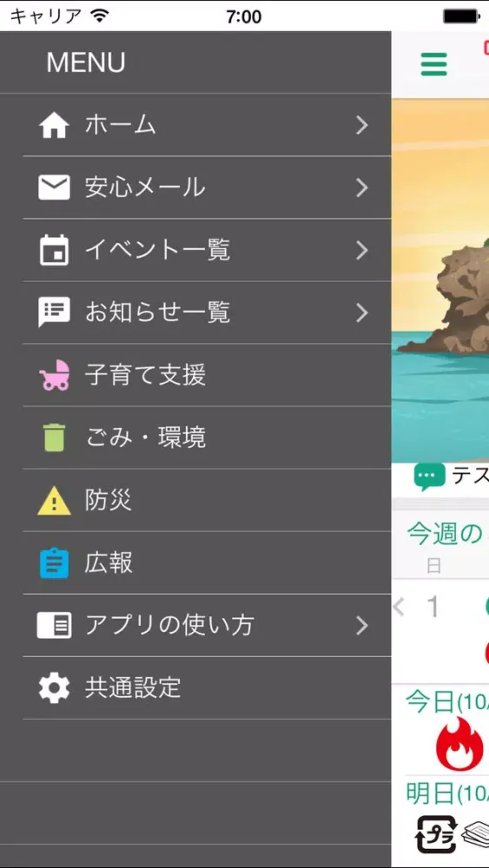Tap the chevron on the 安心メール row
Screen dimensions: 489x868
click(362, 187)
